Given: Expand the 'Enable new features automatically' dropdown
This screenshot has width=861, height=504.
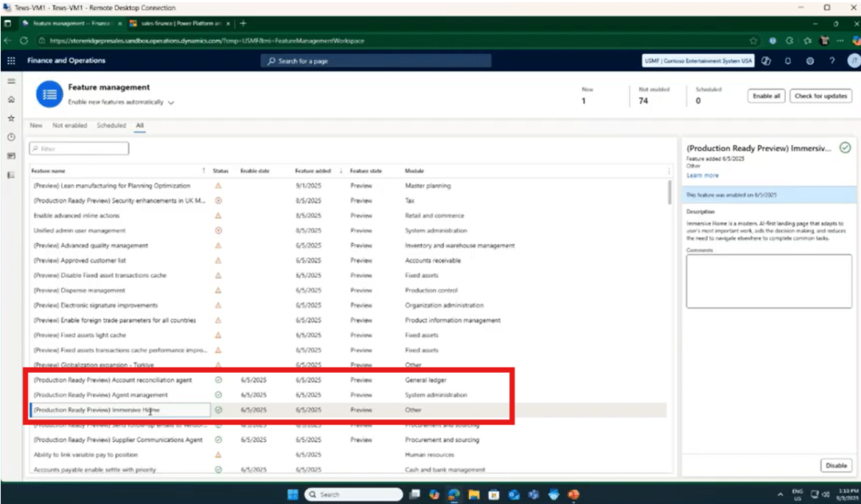Looking at the screenshot, I should pyautogui.click(x=171, y=102).
